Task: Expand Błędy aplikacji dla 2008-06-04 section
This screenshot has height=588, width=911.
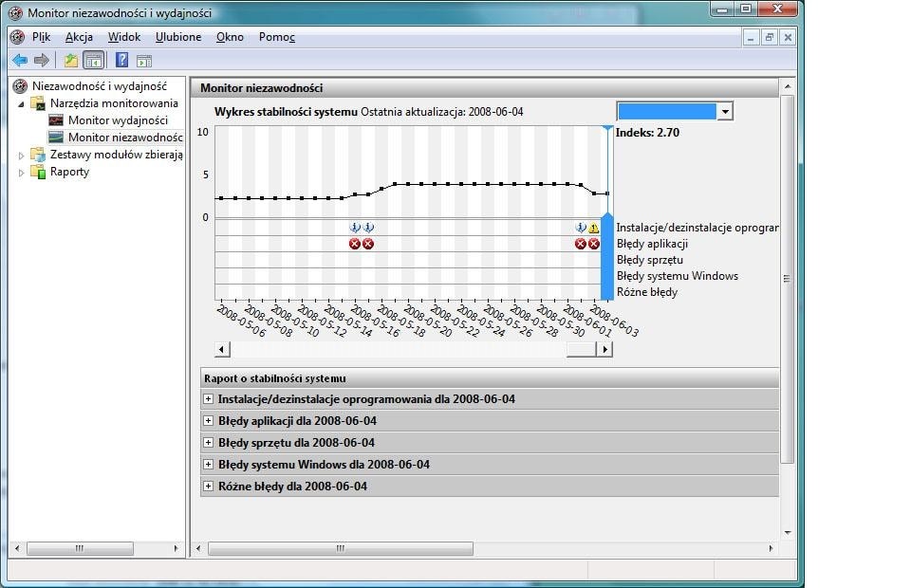Action: point(209,421)
